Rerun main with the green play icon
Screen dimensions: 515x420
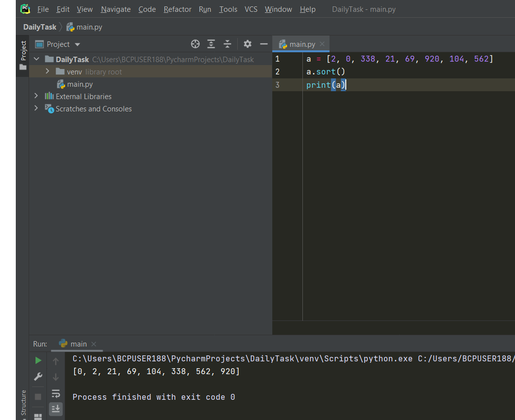38,361
